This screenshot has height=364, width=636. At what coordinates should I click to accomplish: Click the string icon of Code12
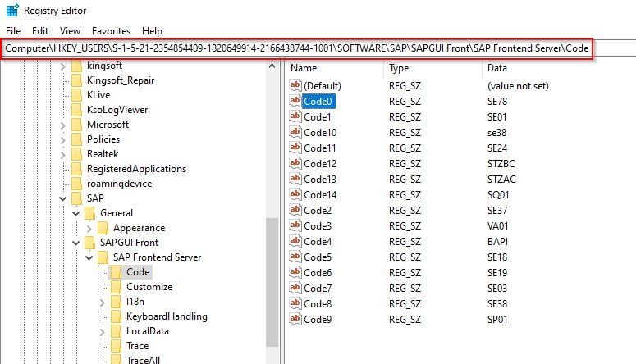tap(295, 163)
